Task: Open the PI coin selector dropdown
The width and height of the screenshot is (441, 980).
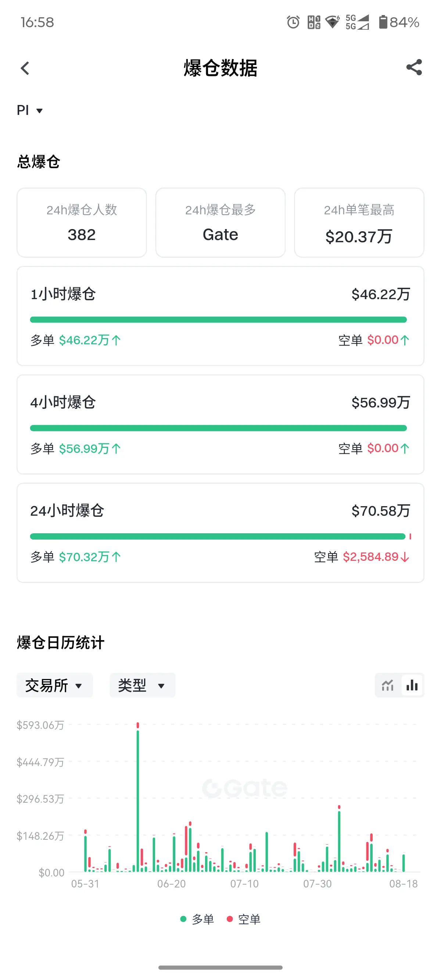Action: pos(30,110)
